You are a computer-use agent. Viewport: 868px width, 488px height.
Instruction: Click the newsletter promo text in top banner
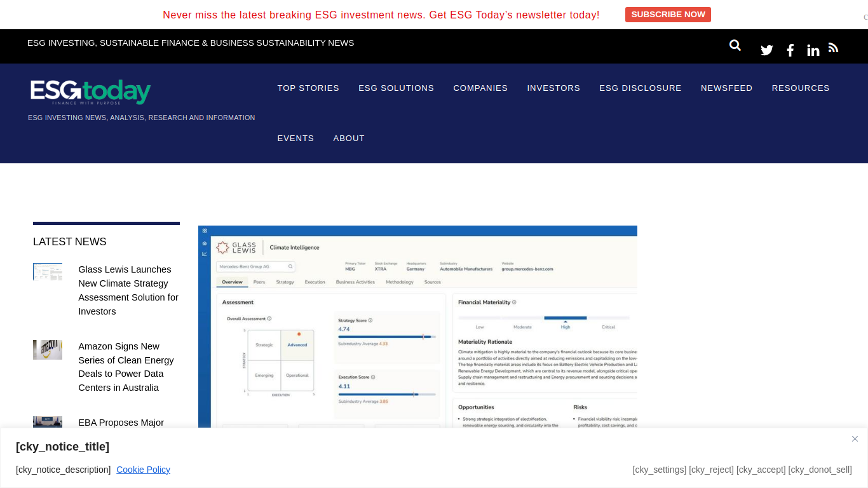coord(381,15)
